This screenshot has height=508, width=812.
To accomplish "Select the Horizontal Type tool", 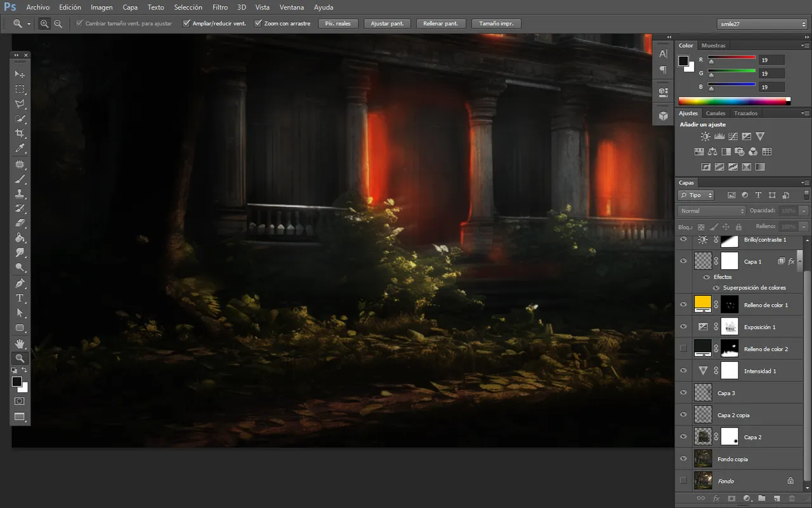I will point(20,298).
